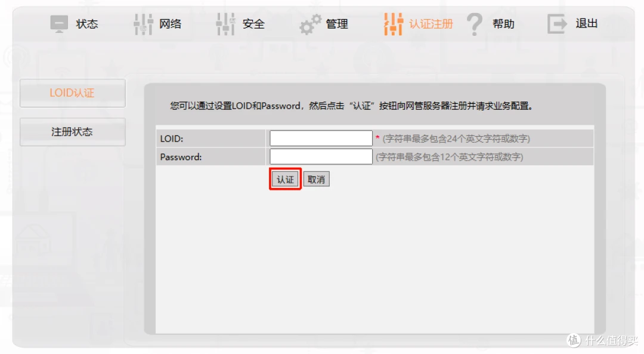Focus the Password input field
The width and height of the screenshot is (644, 354).
321,156
